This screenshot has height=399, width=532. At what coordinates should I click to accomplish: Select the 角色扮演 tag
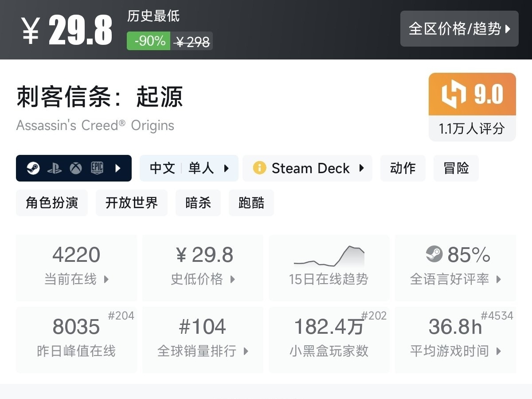click(x=52, y=203)
